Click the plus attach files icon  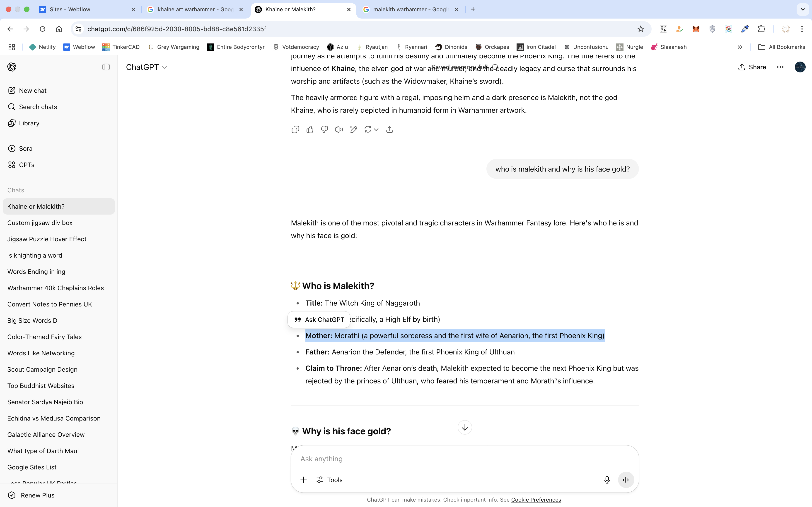pyautogui.click(x=304, y=480)
